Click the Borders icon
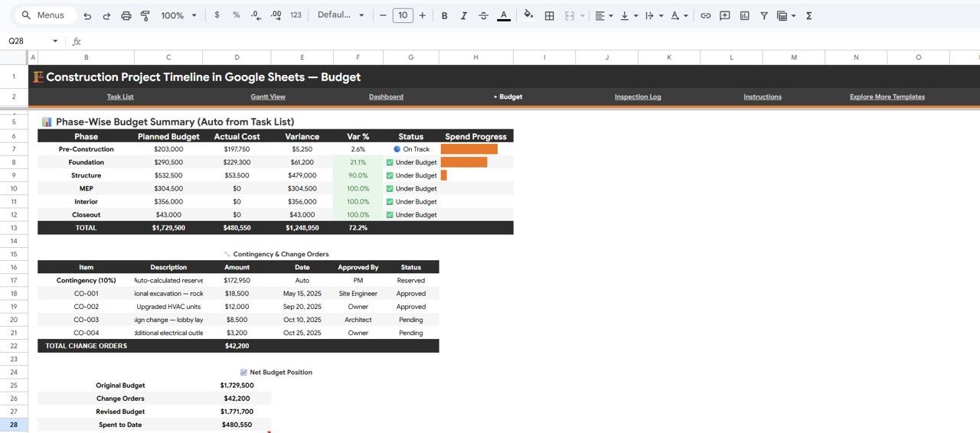Image resolution: width=980 pixels, height=433 pixels. pyautogui.click(x=549, y=15)
